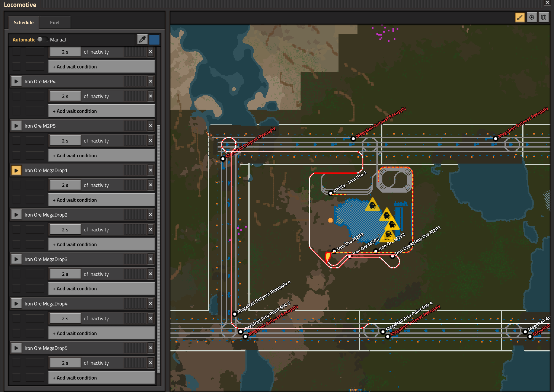Toggle Automatic/Manual mode switch
Image resolution: width=554 pixels, height=392 pixels.
click(x=42, y=39)
